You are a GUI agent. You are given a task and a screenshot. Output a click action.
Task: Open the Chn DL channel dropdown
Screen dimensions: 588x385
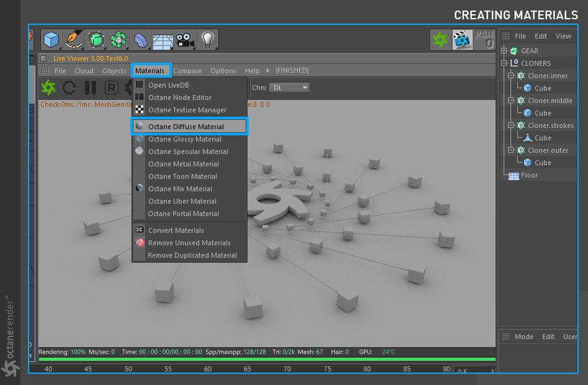[290, 88]
